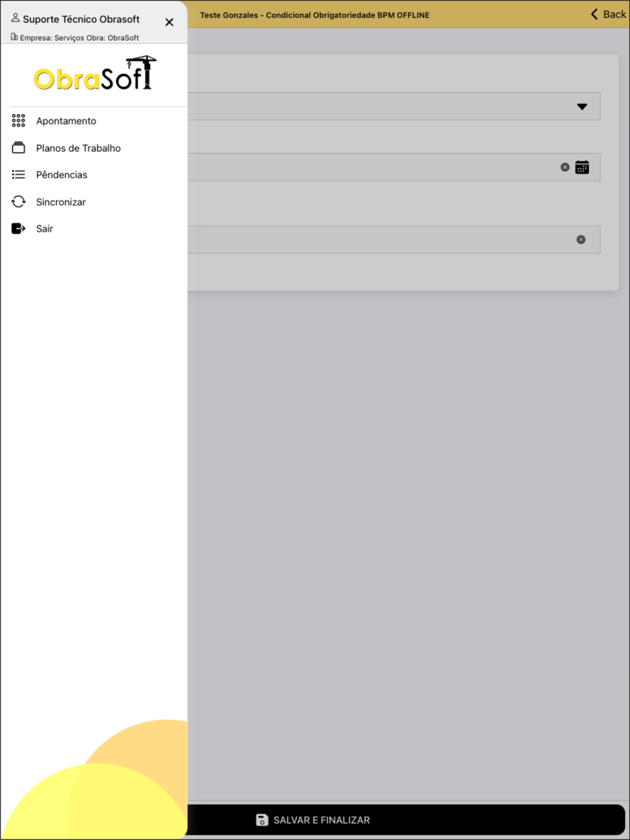Expand the top dropdown arrow
The image size is (630, 840).
582,106
